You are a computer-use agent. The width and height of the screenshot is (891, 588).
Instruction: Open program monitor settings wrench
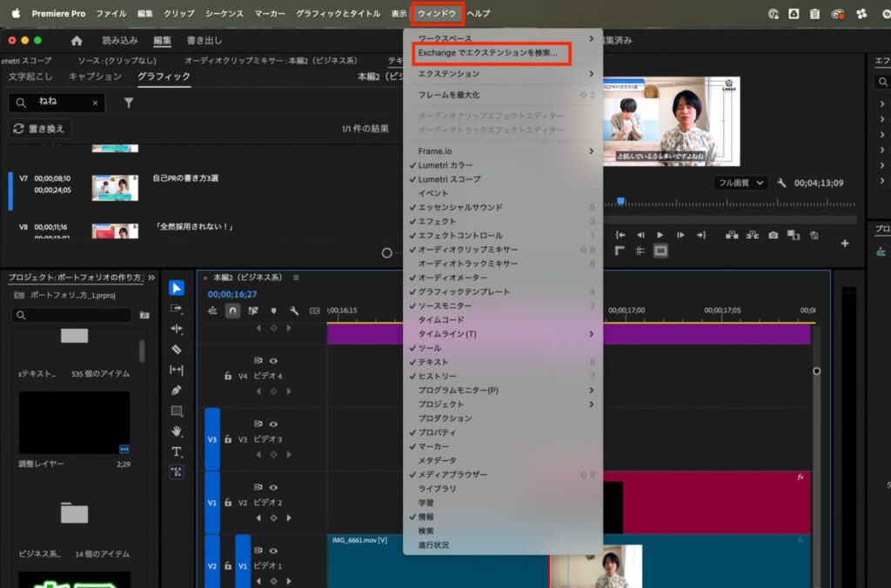pyautogui.click(x=781, y=183)
